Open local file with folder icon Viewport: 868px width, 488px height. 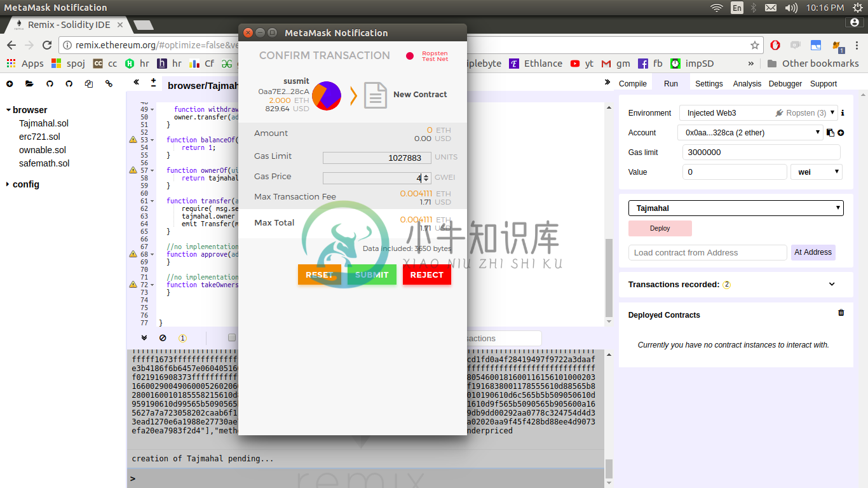(29, 84)
